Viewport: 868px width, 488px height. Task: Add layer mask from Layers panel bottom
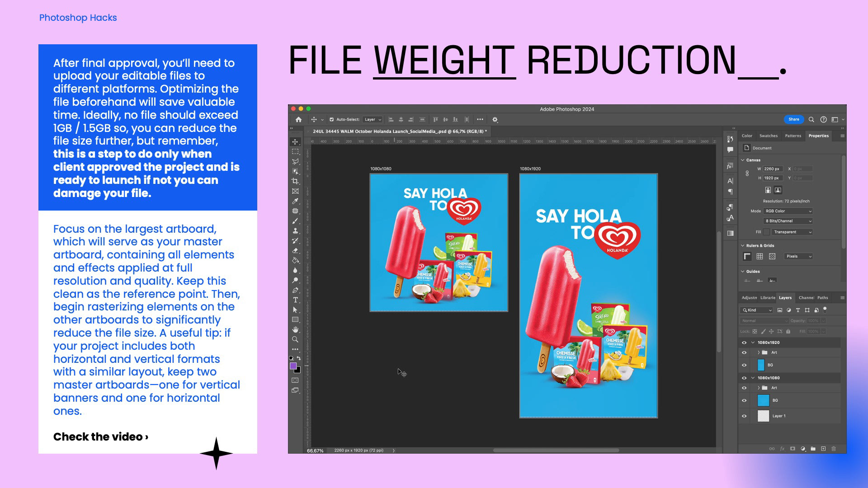tap(793, 449)
